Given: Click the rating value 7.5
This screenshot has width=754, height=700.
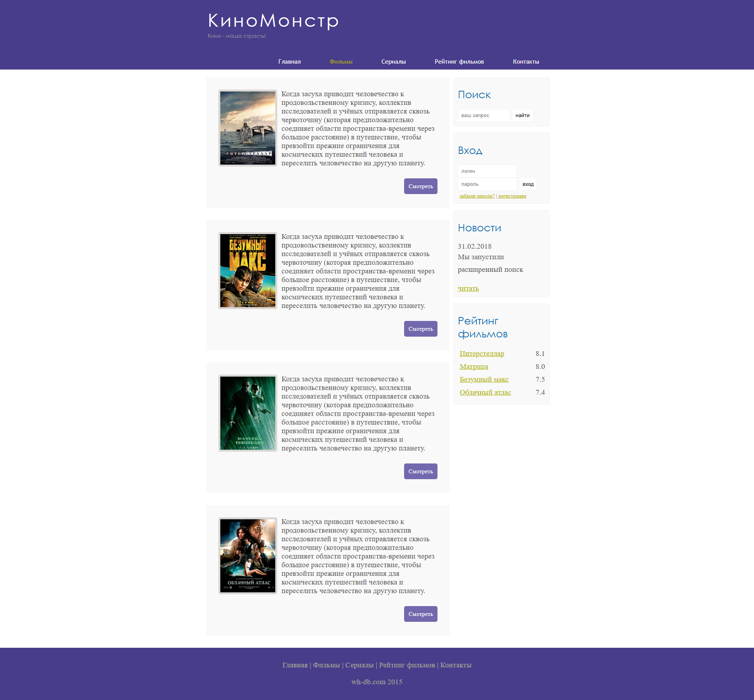Looking at the screenshot, I should (x=540, y=379).
